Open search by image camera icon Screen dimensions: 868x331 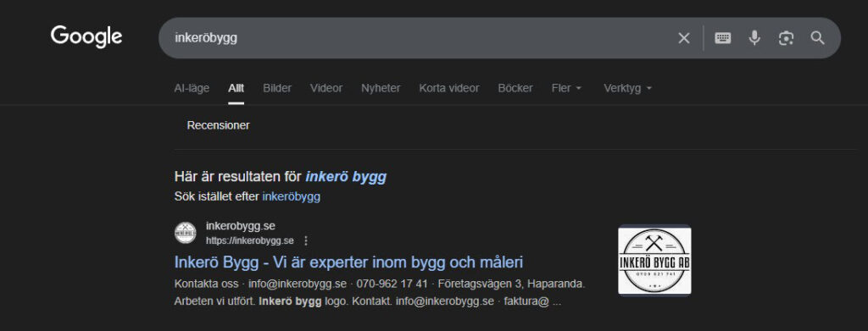tap(786, 38)
